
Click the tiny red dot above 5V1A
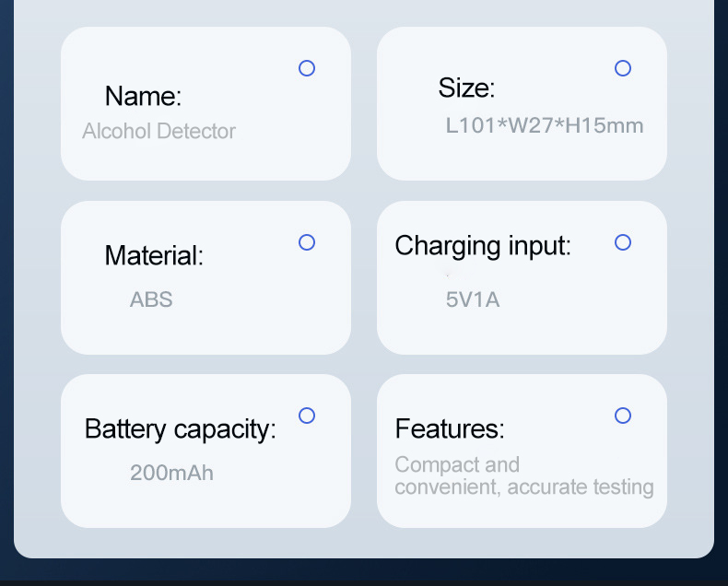pyautogui.click(x=448, y=274)
